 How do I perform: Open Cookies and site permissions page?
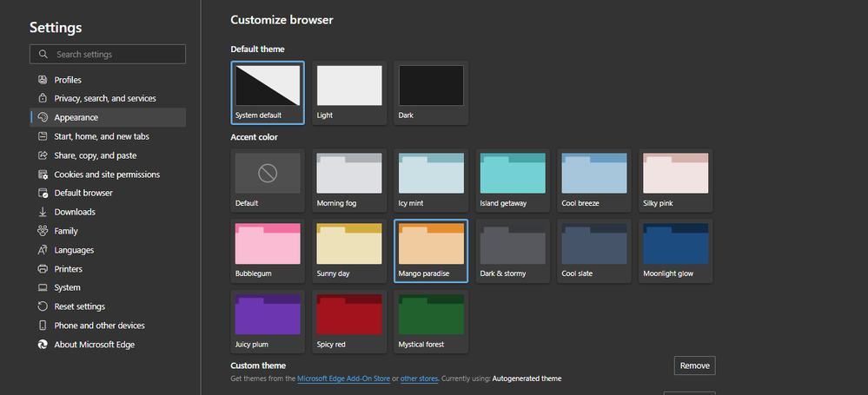(x=108, y=174)
